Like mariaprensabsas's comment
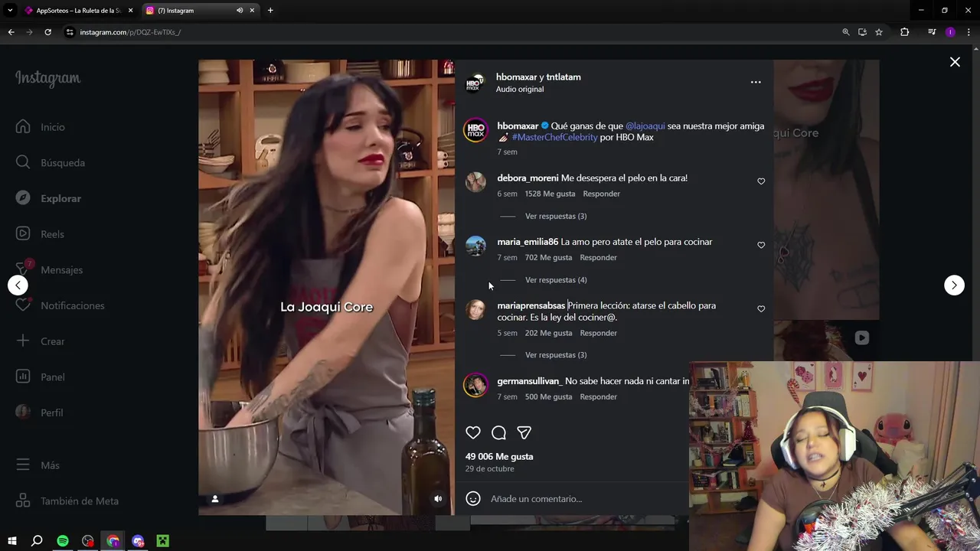The image size is (980, 551). 761,309
